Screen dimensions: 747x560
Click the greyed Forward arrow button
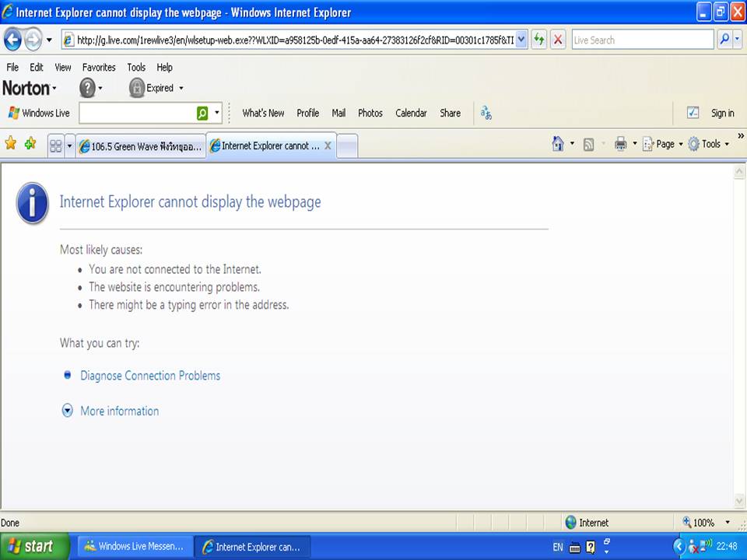[x=33, y=40]
